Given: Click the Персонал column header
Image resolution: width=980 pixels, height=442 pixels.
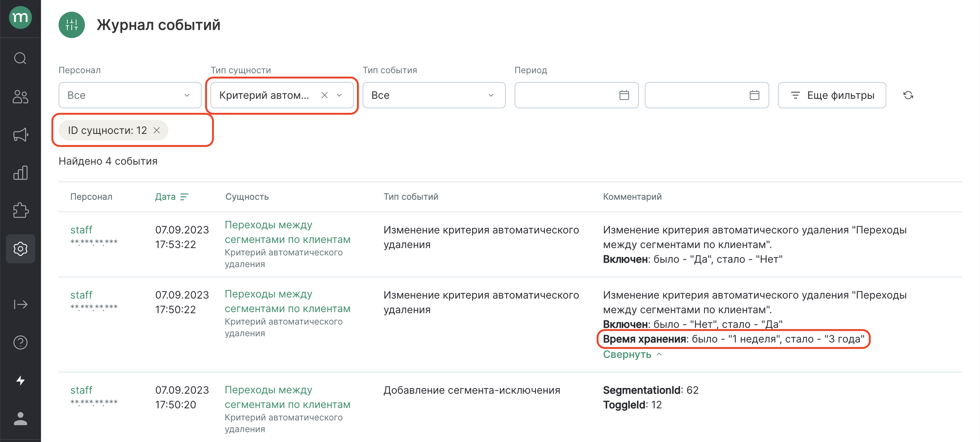Looking at the screenshot, I should pyautogui.click(x=91, y=196).
